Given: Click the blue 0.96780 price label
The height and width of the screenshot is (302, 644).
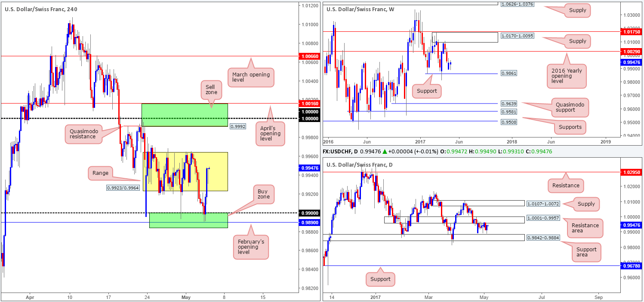Looking at the screenshot, I should pyautogui.click(x=631, y=266).
